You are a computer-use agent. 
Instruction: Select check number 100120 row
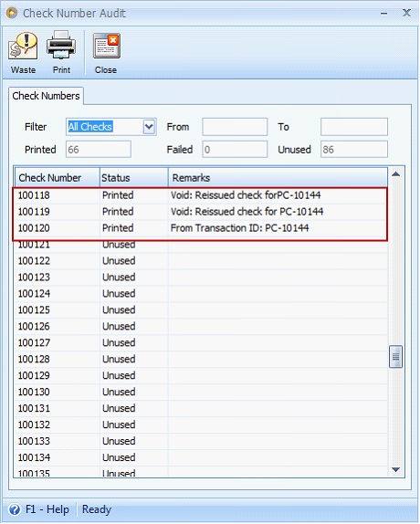pyautogui.click(x=201, y=228)
